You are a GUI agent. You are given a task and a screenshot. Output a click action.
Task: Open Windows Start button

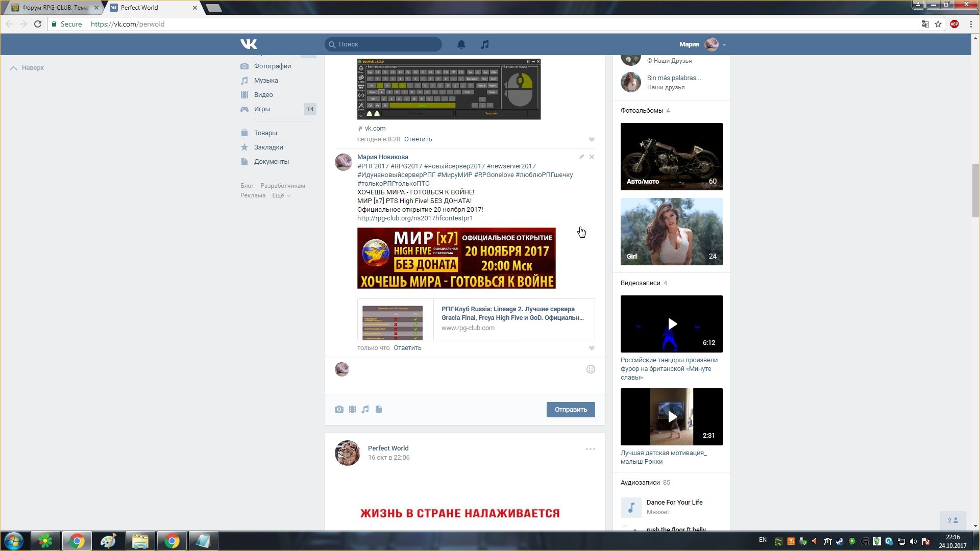coord(14,541)
